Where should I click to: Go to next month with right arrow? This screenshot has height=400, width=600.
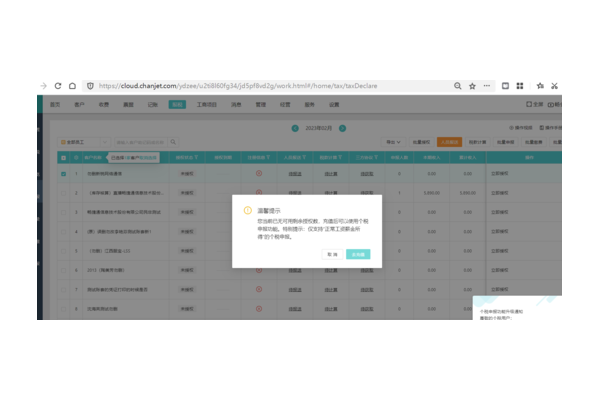(x=343, y=128)
